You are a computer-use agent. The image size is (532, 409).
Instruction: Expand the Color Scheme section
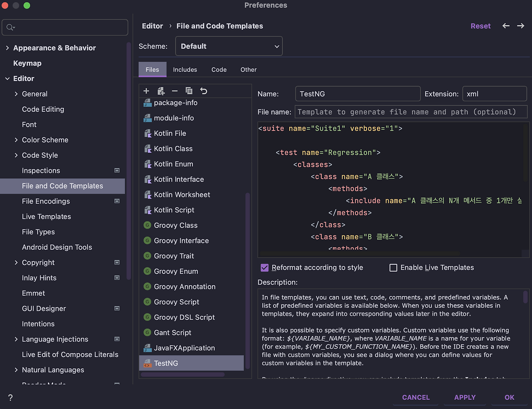[x=16, y=140]
